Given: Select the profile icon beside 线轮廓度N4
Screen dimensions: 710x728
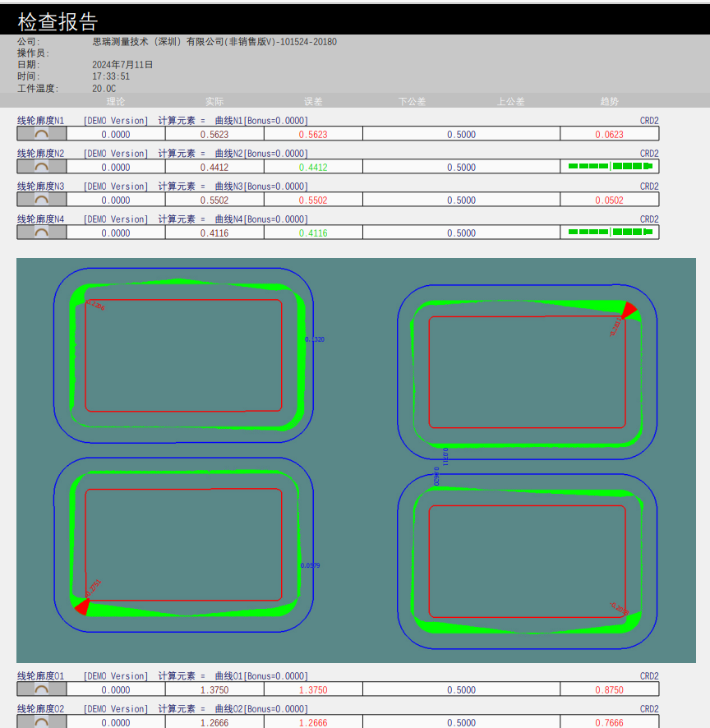Looking at the screenshot, I should tap(41, 233).
